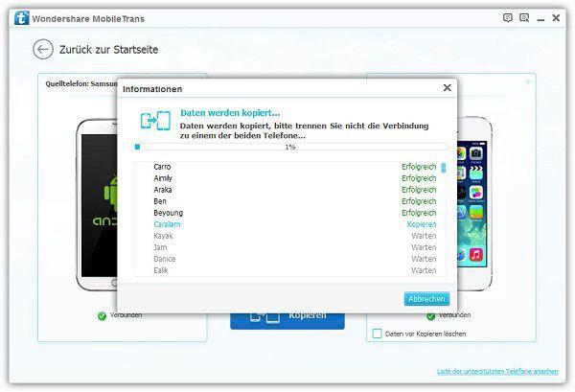Click the copy progress bar
The width and height of the screenshot is (575, 392).
[290, 147]
